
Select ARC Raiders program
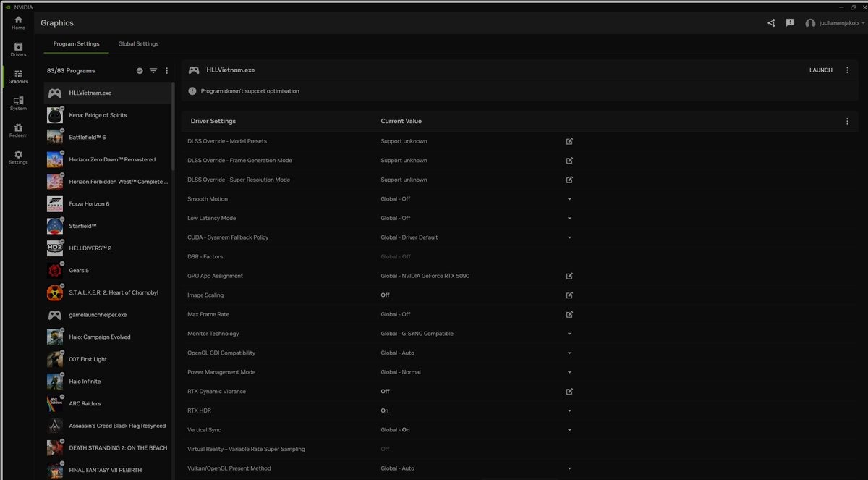107,403
